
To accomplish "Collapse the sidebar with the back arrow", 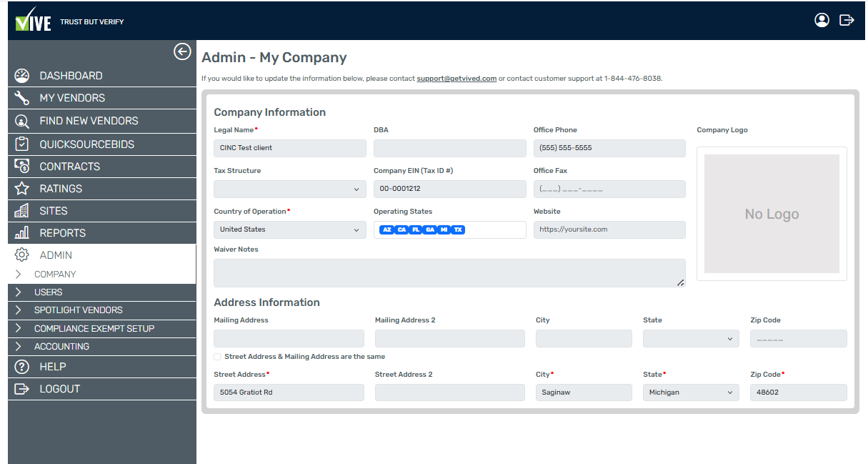I will tap(182, 51).
